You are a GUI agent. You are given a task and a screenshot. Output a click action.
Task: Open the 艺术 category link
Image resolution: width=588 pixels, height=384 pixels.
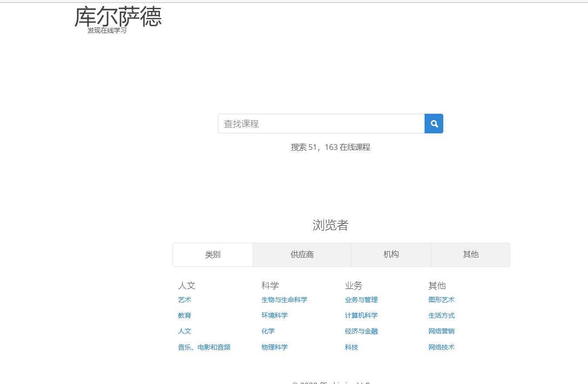click(x=184, y=299)
